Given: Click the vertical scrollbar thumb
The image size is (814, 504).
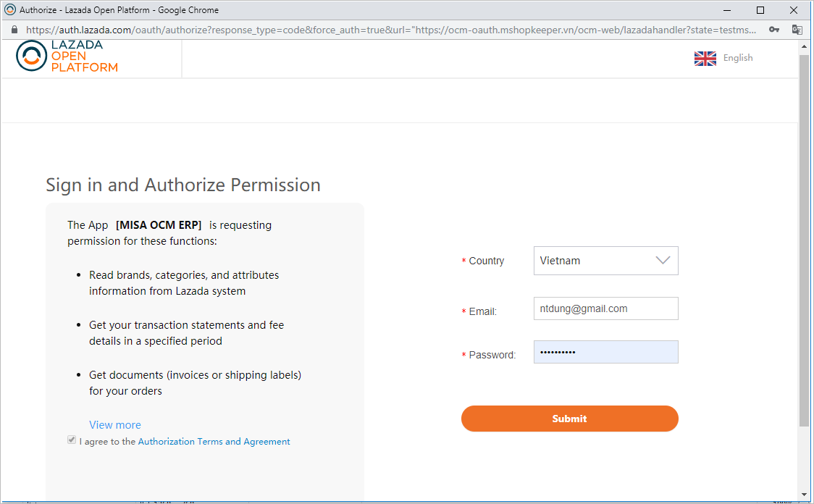Looking at the screenshot, I should click(805, 239).
